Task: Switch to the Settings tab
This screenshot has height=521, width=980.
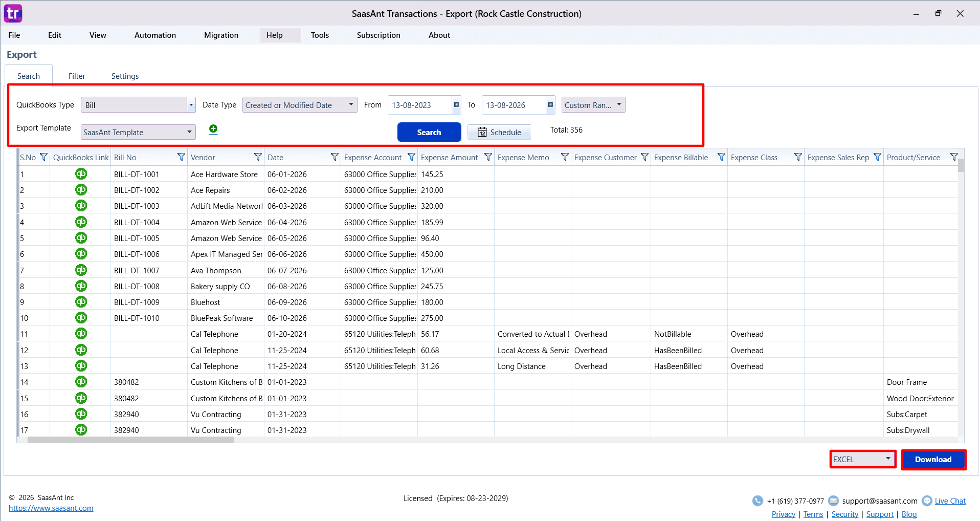Action: 125,76
